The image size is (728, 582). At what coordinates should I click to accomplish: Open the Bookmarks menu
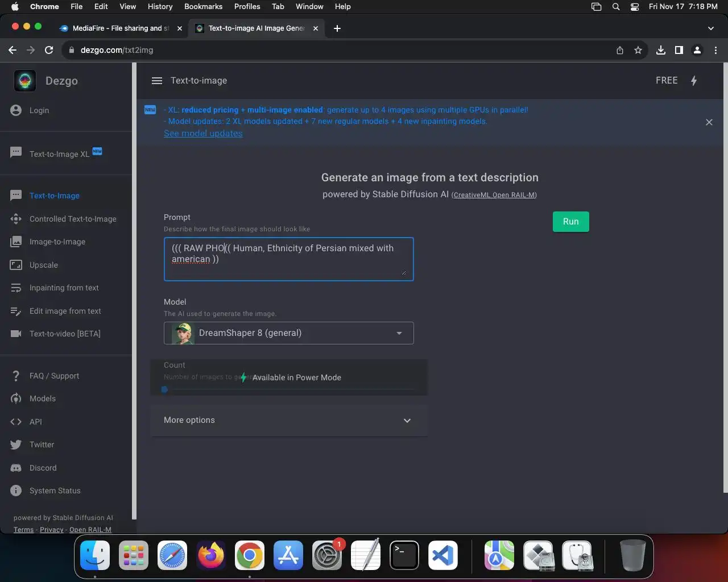click(203, 6)
